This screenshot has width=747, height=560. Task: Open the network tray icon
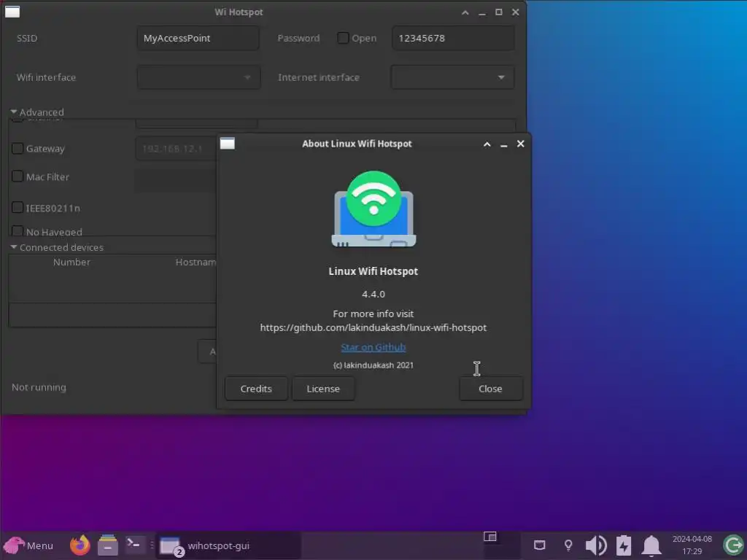(539, 545)
